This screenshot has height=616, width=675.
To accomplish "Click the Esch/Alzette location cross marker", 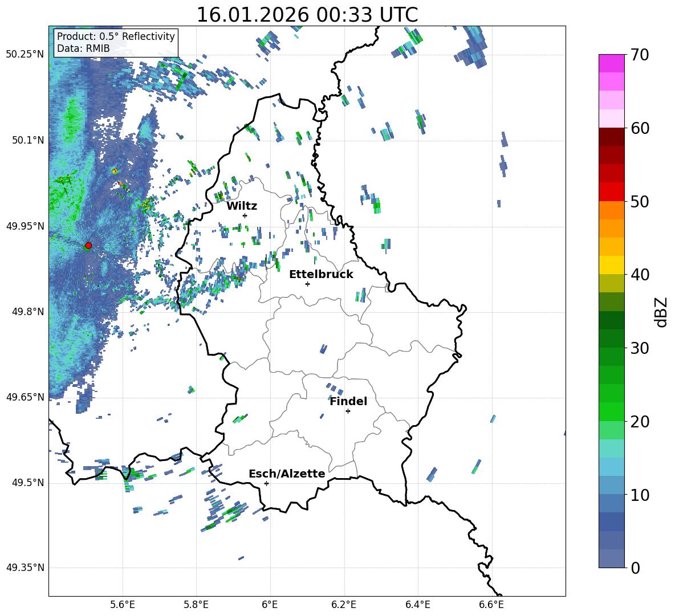I will 266,483.
